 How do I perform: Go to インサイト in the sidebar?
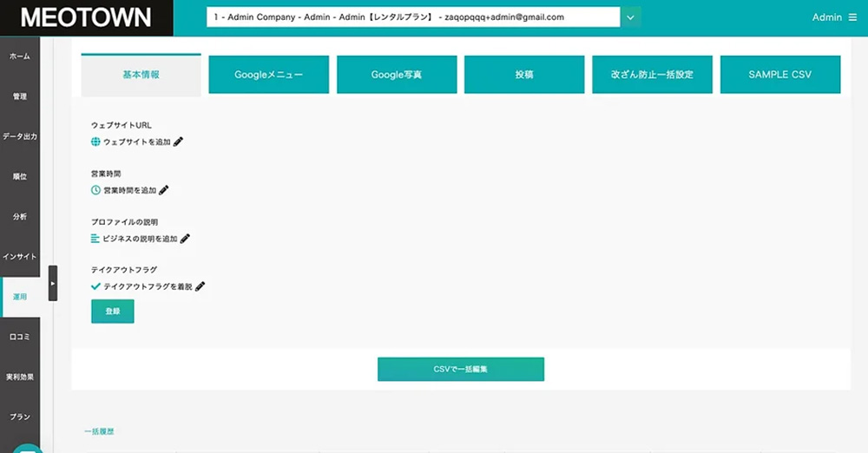point(19,256)
